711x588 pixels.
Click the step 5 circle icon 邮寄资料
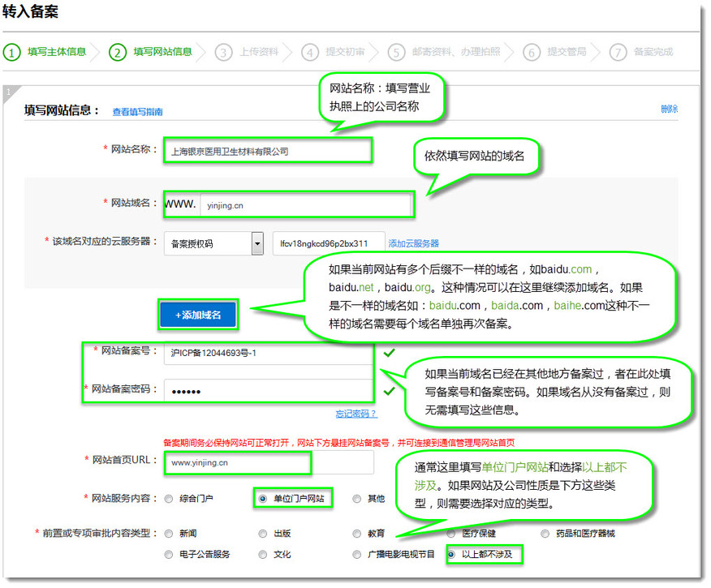[396, 53]
